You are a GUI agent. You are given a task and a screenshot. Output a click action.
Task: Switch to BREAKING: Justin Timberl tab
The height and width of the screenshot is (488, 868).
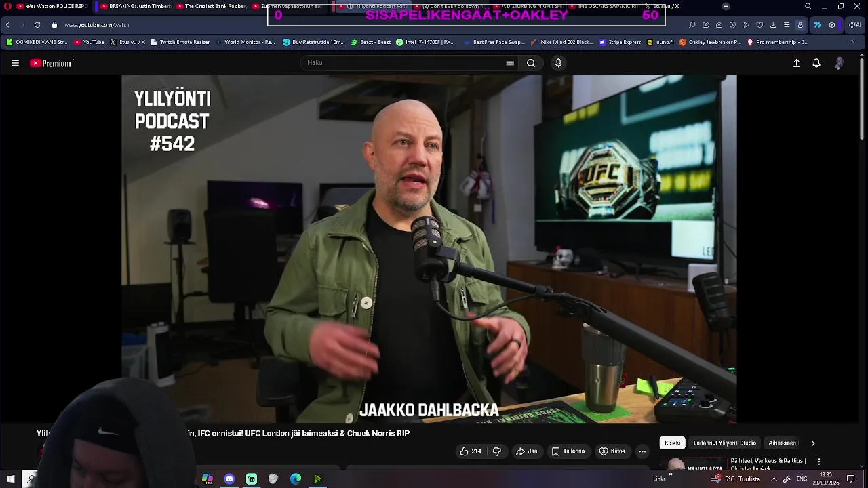(134, 6)
